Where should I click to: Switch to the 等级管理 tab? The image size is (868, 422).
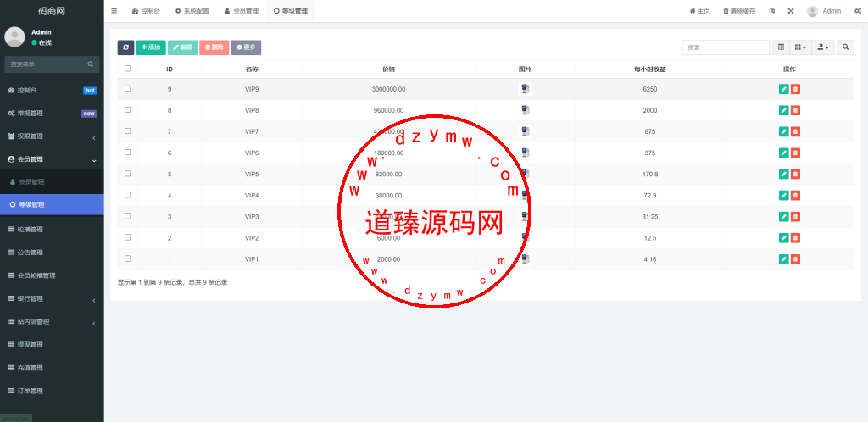[291, 11]
